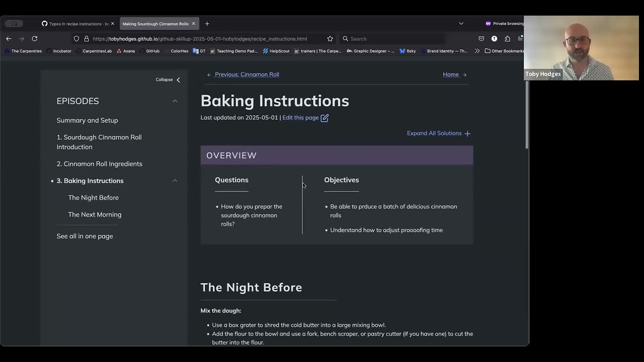Image resolution: width=644 pixels, height=362 pixels.
Task: Open the ColorHex bookmark
Action: coord(176,51)
